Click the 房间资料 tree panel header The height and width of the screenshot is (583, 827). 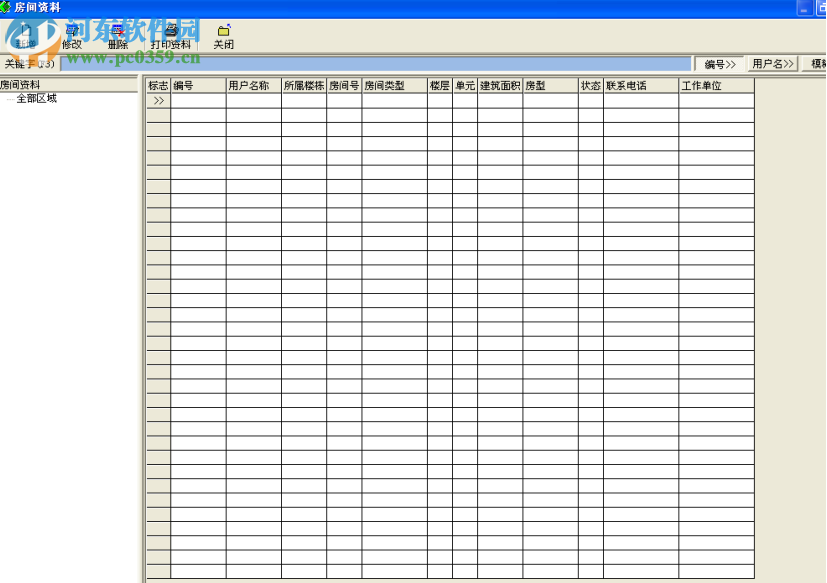point(69,85)
